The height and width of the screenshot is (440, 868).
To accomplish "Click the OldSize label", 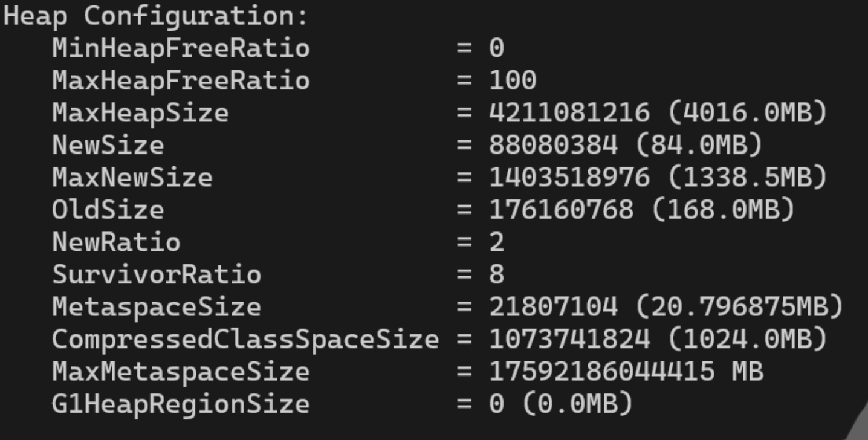I will click(108, 210).
